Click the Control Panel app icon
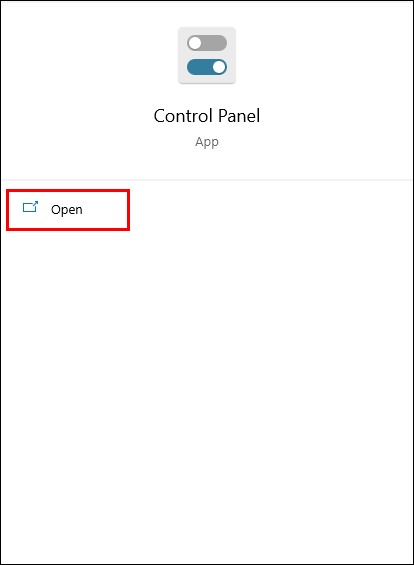 pos(207,55)
